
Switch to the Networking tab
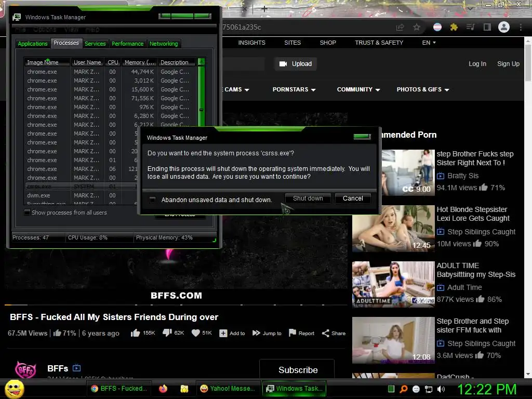coord(164,44)
